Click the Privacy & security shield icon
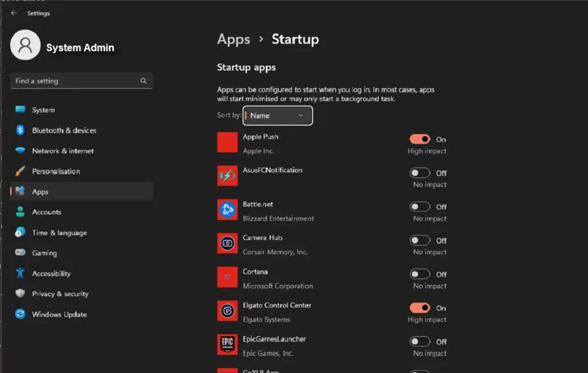The width and height of the screenshot is (588, 373). (x=20, y=293)
